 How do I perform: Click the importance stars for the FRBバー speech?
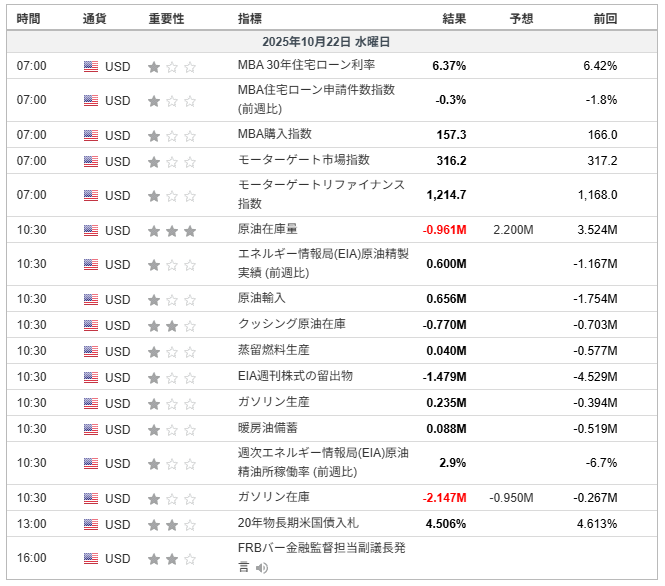171,558
